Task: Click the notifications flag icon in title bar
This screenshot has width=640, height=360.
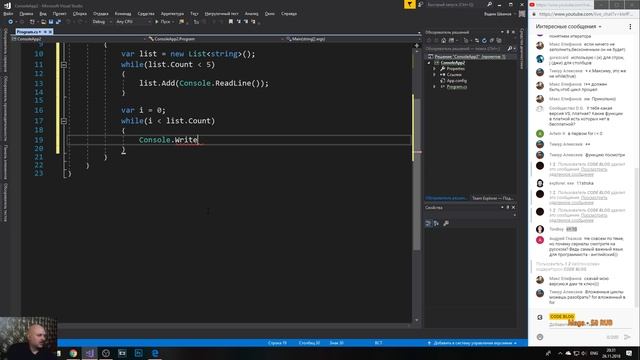Action: (409, 4)
